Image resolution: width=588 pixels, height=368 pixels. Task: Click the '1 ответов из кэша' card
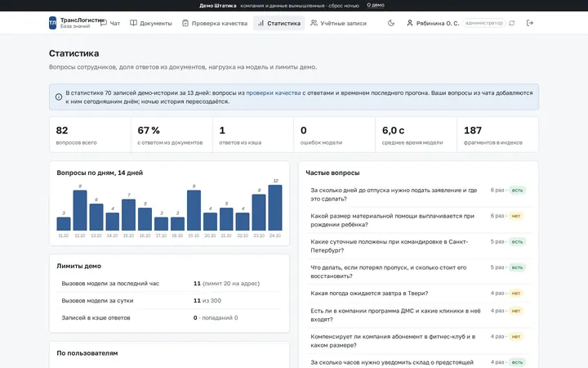tap(253, 135)
